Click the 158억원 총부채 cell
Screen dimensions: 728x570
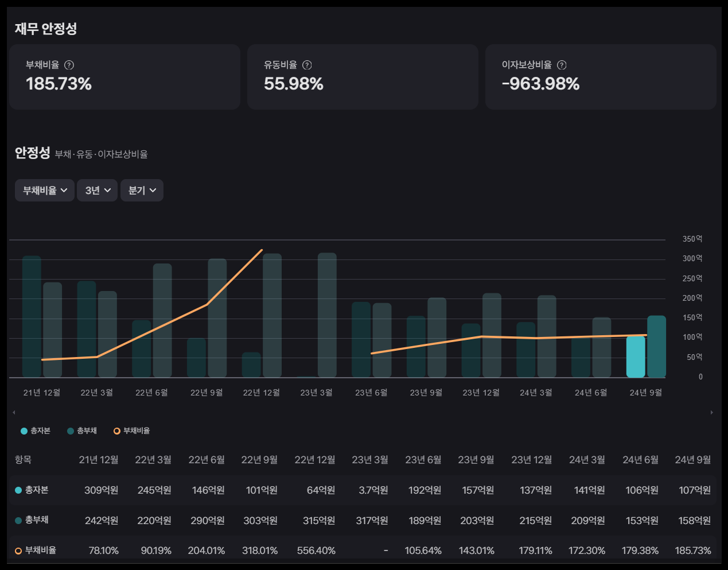pyautogui.click(x=695, y=521)
